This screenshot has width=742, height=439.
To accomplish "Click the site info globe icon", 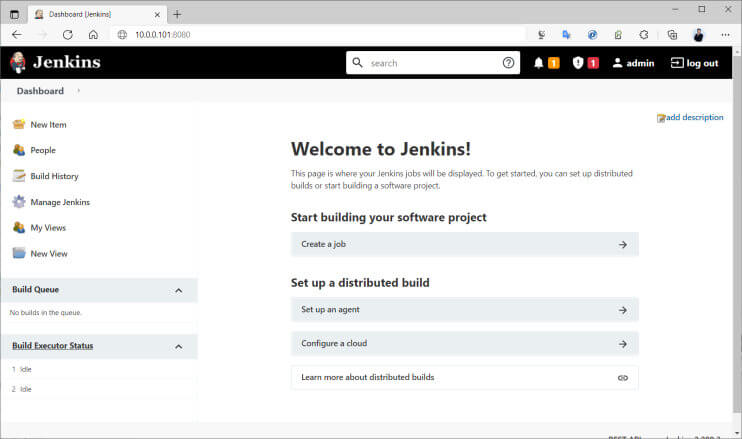I will (x=122, y=35).
